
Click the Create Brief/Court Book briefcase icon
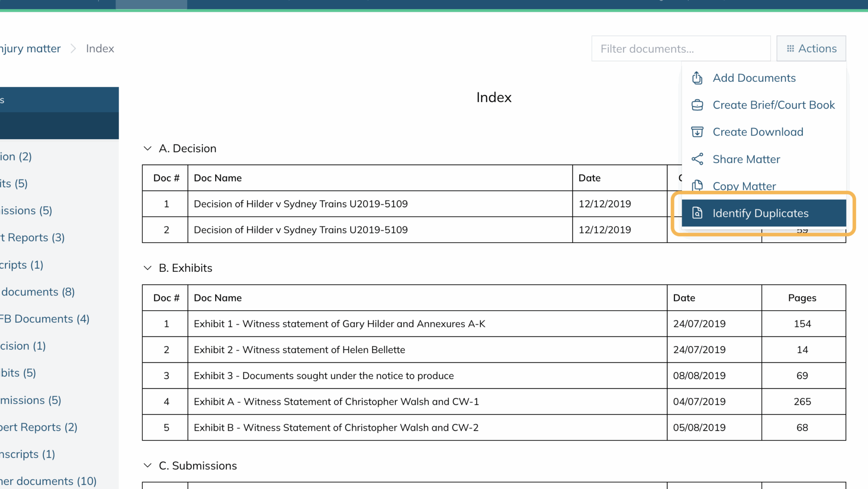pos(697,105)
